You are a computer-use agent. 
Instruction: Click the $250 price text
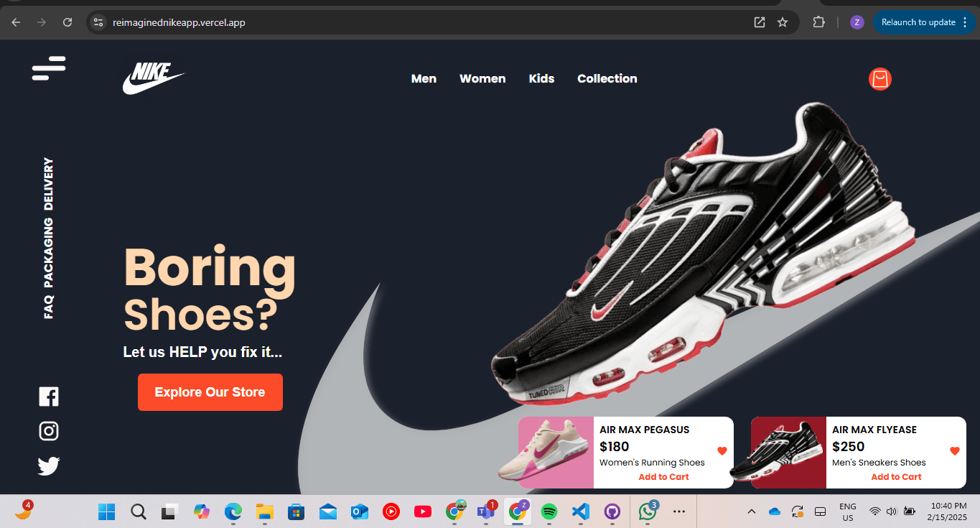point(849,446)
